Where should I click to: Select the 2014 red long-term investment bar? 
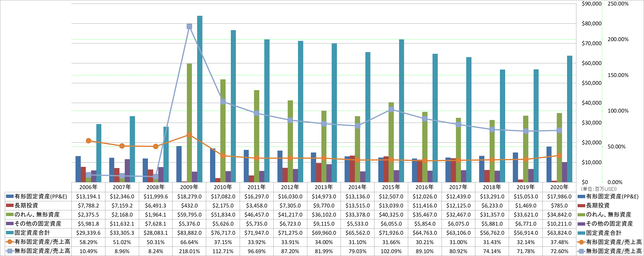[x=352, y=169]
